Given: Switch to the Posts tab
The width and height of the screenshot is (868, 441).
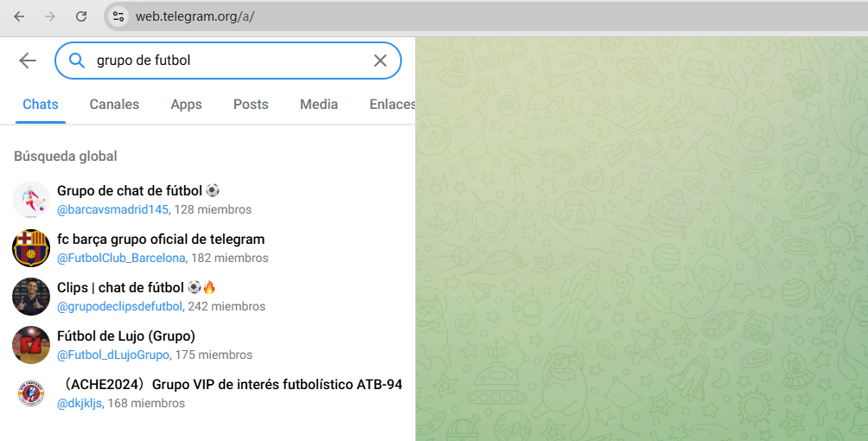Looking at the screenshot, I should pos(251,104).
